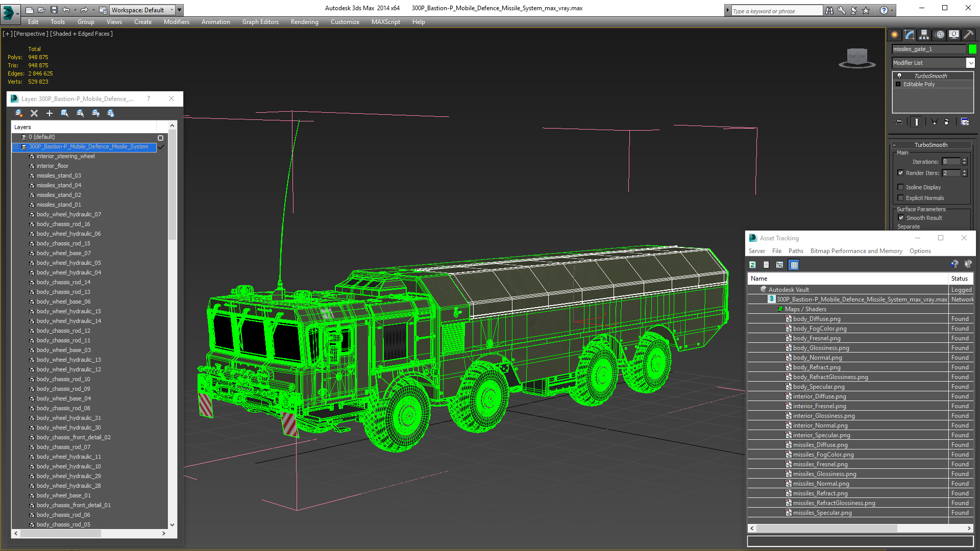Toggle the Render Iters checkbox

coord(900,173)
